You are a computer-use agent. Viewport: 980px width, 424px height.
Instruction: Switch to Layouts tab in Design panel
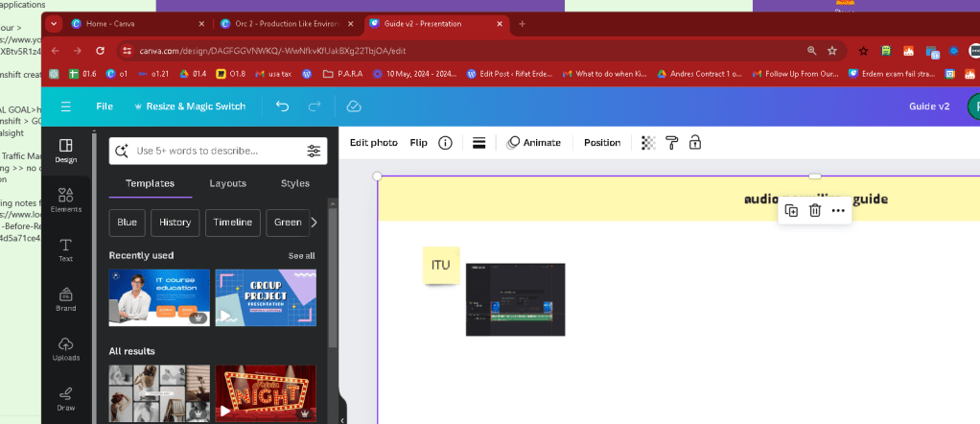tap(227, 183)
